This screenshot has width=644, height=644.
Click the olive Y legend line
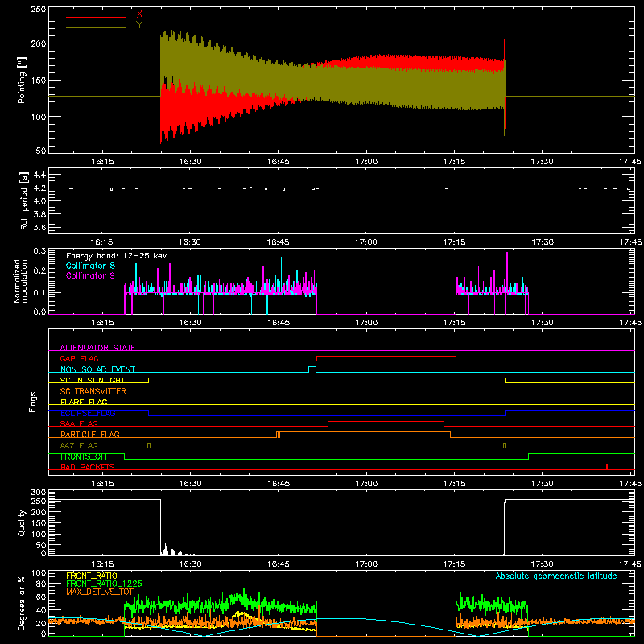pos(96,27)
